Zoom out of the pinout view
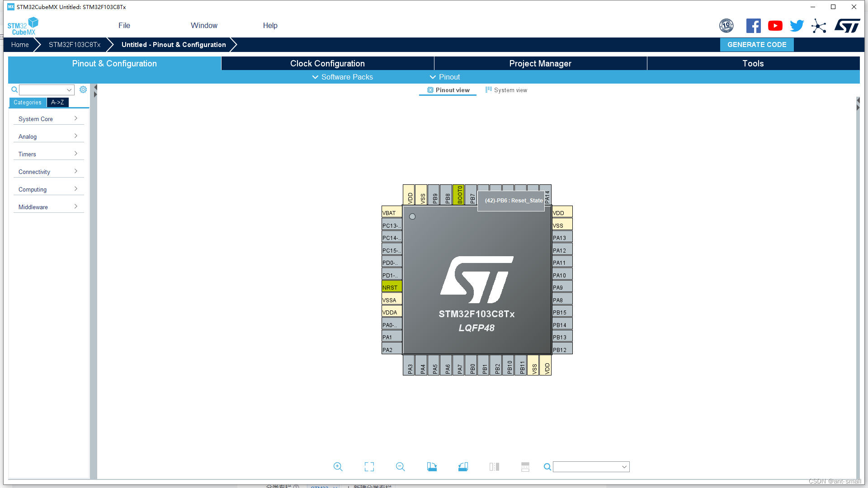The width and height of the screenshot is (868, 488). point(400,466)
